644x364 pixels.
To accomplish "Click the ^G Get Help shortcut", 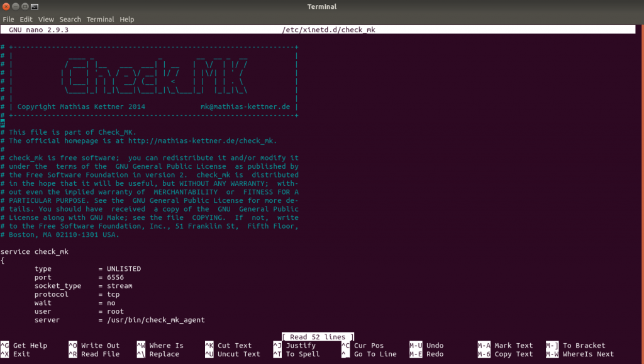I will (x=24, y=346).
